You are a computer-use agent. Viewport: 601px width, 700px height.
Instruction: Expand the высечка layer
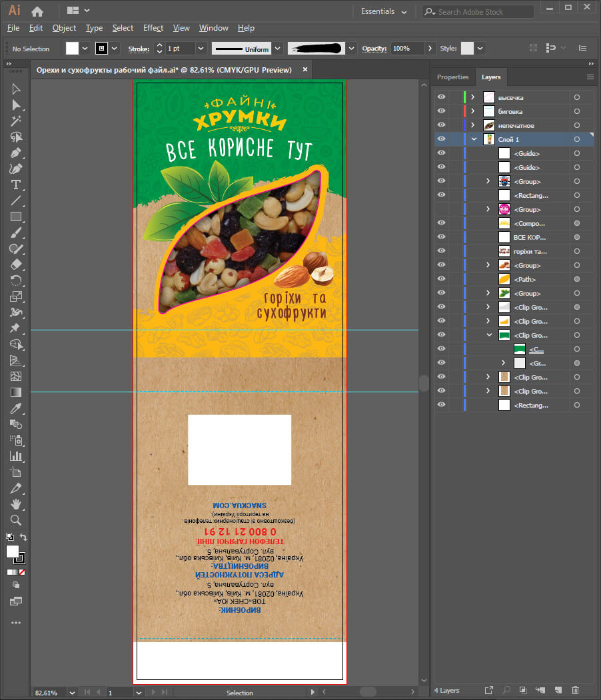pyautogui.click(x=473, y=97)
